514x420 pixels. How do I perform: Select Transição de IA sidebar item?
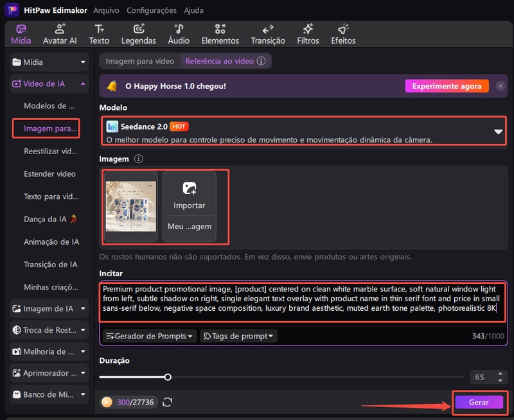pos(51,265)
